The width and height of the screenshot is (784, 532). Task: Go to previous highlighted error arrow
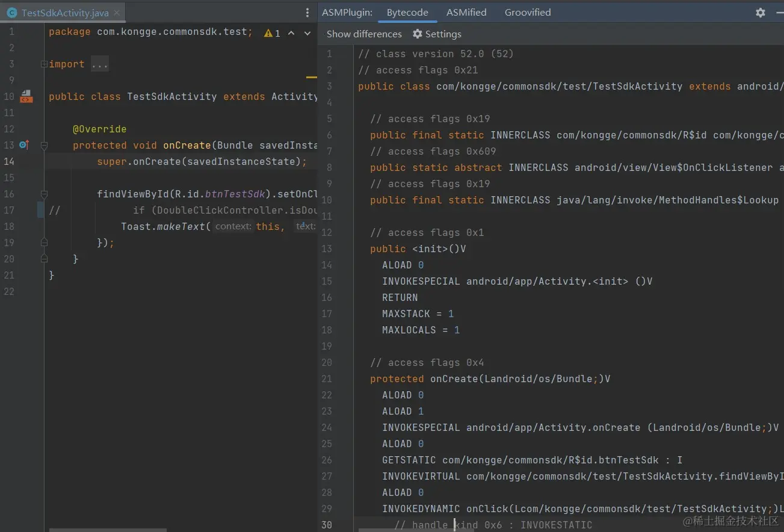click(291, 33)
